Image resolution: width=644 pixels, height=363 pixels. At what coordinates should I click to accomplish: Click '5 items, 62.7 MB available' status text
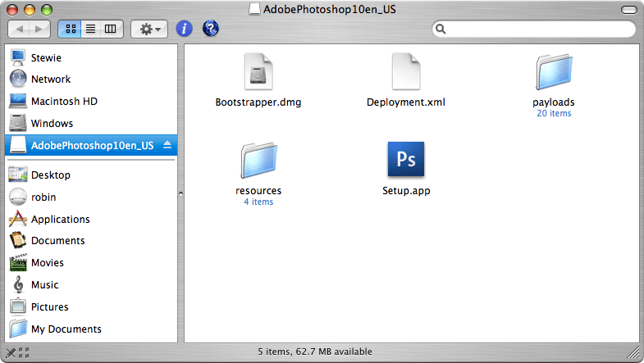click(x=314, y=352)
